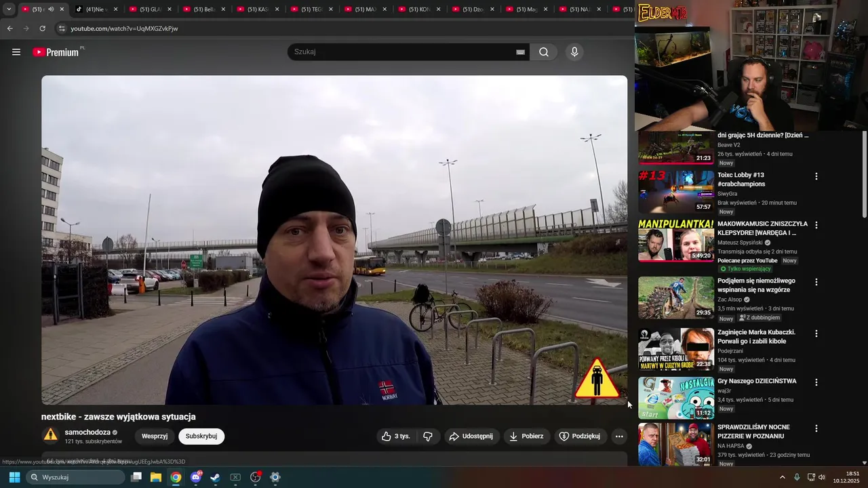Screen dimensions: 868x488
Task: Open site information icon in address bar
Action: point(62,28)
